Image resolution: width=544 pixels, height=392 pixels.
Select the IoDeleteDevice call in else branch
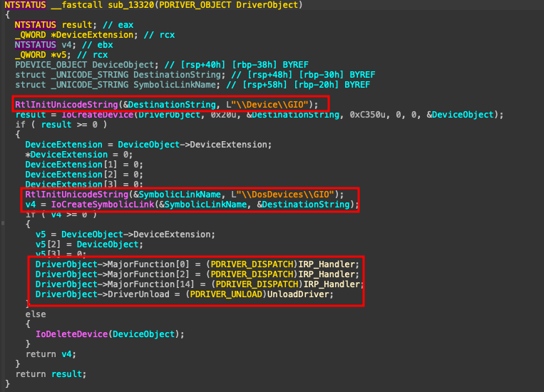click(x=70, y=334)
